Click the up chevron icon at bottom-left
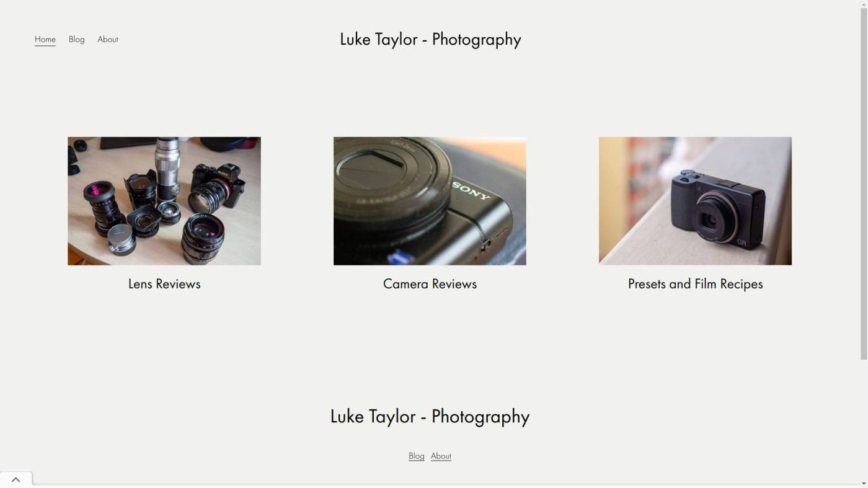Image resolution: width=868 pixels, height=488 pixels. [x=15, y=479]
